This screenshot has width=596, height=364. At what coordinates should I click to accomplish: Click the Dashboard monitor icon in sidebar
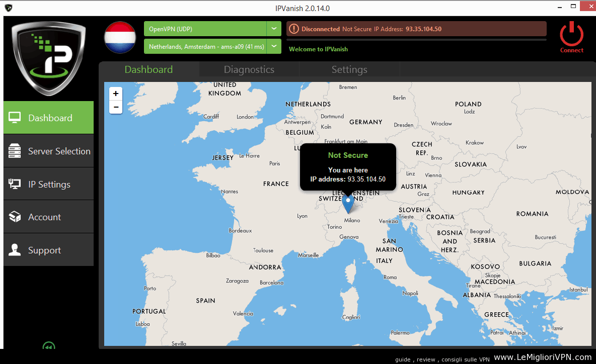pos(15,118)
